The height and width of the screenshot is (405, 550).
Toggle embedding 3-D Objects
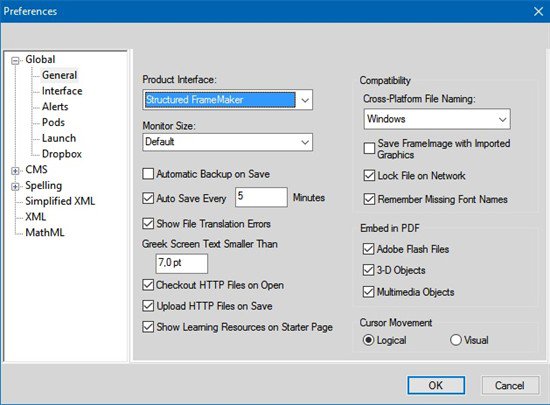[368, 270]
